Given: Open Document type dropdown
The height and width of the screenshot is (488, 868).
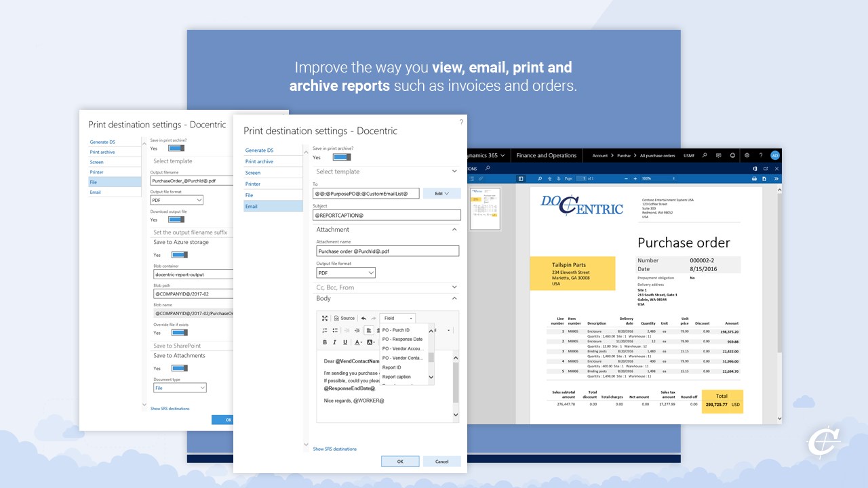Looking at the screenshot, I should [180, 388].
